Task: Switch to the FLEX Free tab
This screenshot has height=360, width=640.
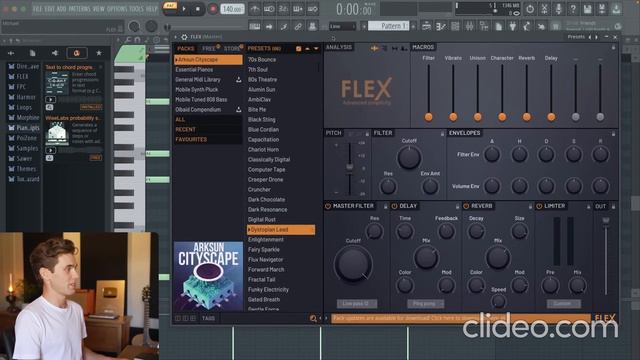Action: [209, 48]
